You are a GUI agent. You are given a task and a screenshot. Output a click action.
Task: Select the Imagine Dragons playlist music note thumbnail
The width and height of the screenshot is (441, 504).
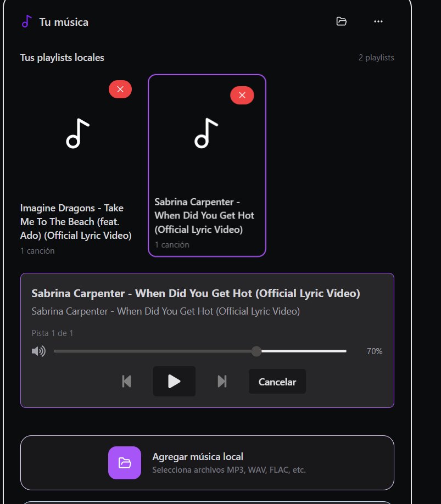coord(77,133)
